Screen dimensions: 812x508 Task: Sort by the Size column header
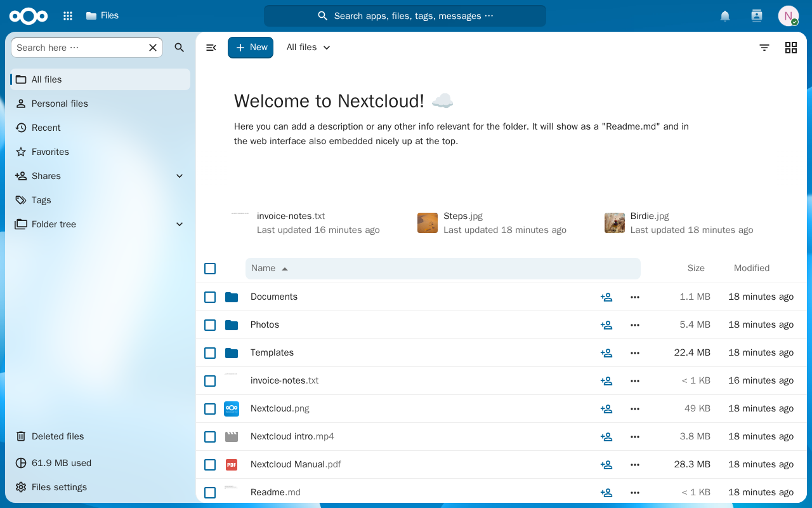point(696,269)
